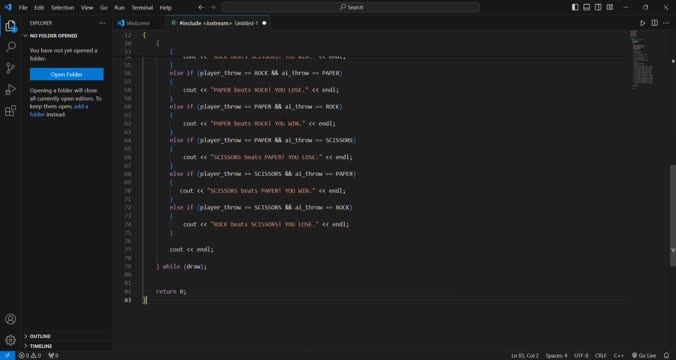
Task: Open the Manage gear settings icon
Action: click(11, 340)
